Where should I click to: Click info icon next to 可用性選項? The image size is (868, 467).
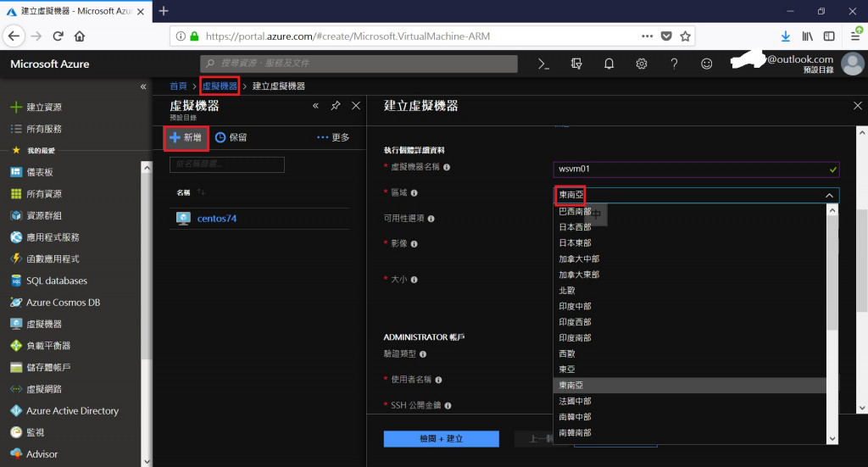(431, 219)
